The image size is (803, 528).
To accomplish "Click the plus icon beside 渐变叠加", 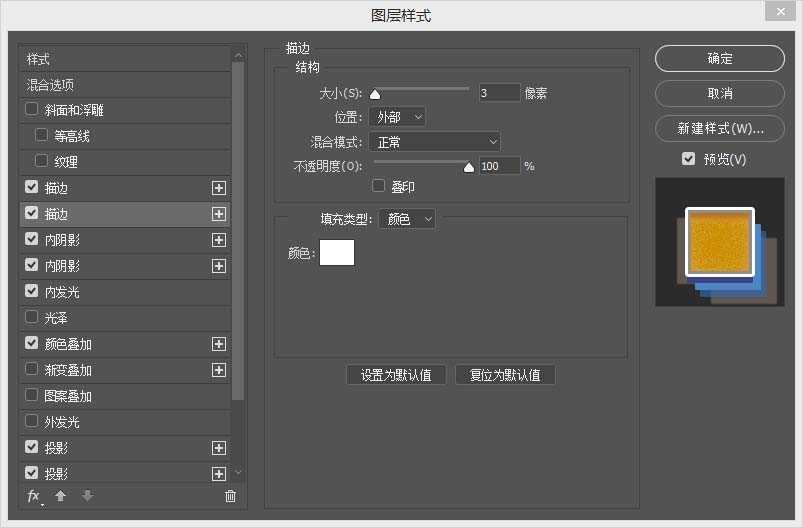I will tap(218, 370).
